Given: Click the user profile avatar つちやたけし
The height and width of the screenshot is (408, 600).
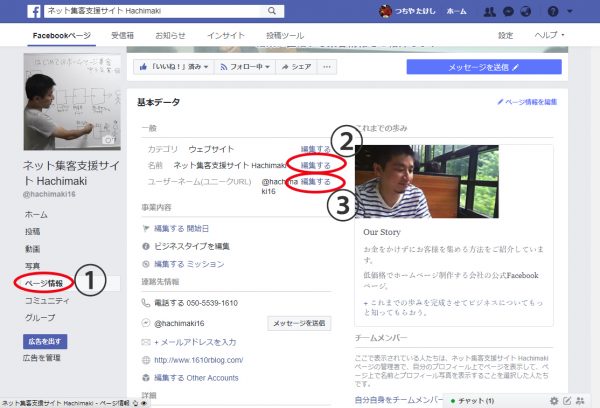Looking at the screenshot, I should pyautogui.click(x=385, y=11).
